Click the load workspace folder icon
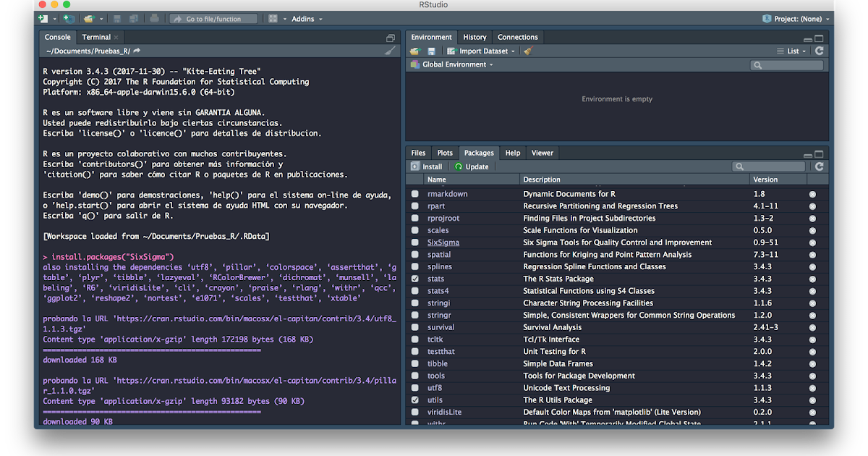 [x=414, y=51]
